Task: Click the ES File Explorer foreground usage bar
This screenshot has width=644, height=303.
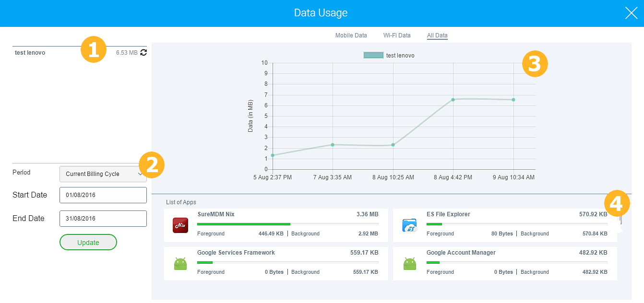Action: tap(434, 224)
